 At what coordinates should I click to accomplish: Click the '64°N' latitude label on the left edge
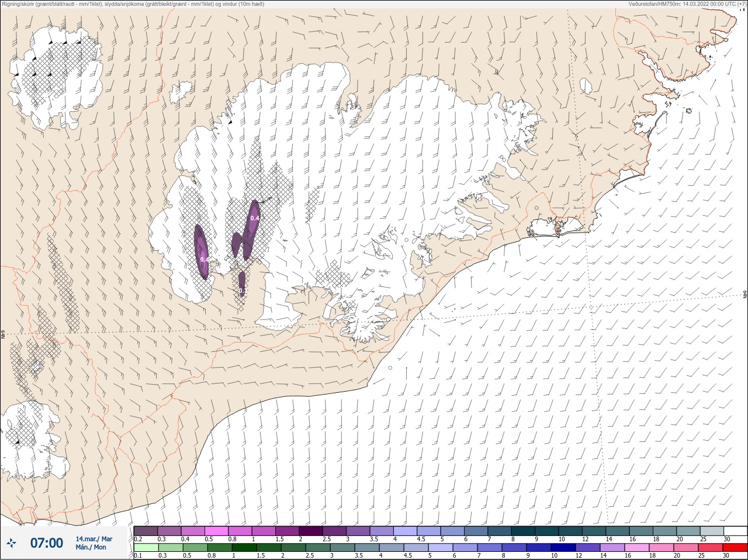pyautogui.click(x=3, y=336)
